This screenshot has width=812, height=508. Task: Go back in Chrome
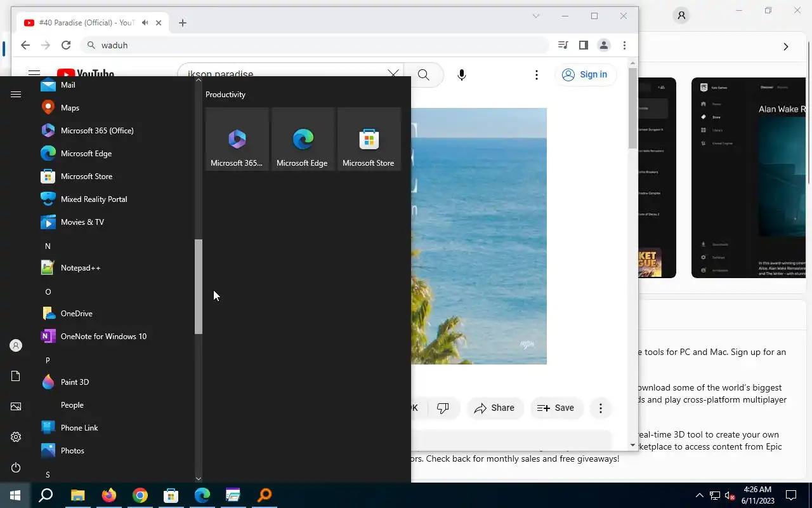coord(25,45)
